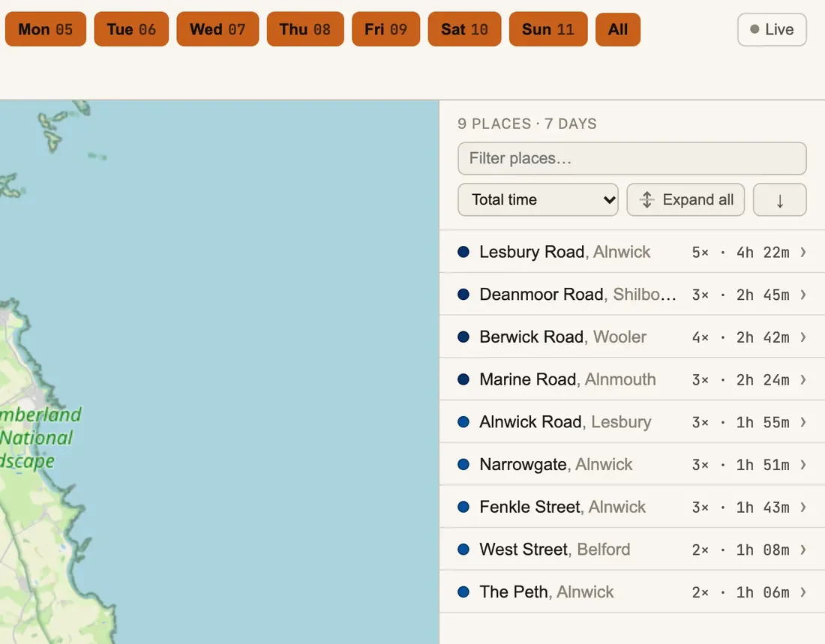Select the Lesbury Road place name
The image size is (825, 644).
pos(532,252)
